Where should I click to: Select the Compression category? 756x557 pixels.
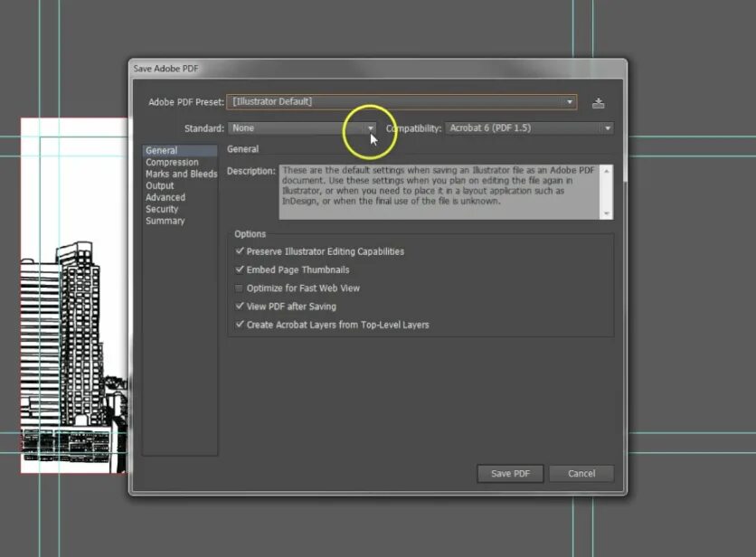[x=180, y=163]
